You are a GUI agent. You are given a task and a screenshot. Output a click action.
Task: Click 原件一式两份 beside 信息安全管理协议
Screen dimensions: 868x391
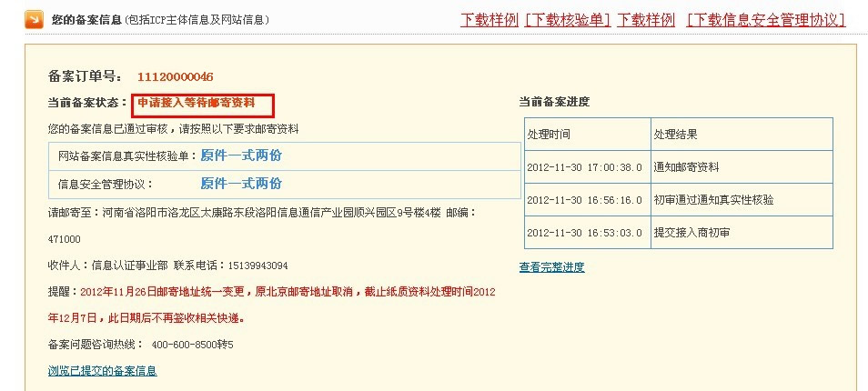tap(241, 184)
